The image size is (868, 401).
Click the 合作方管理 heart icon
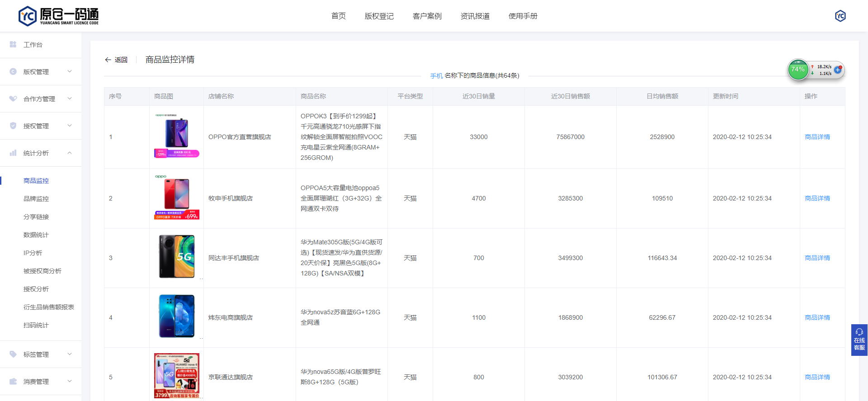(x=13, y=98)
